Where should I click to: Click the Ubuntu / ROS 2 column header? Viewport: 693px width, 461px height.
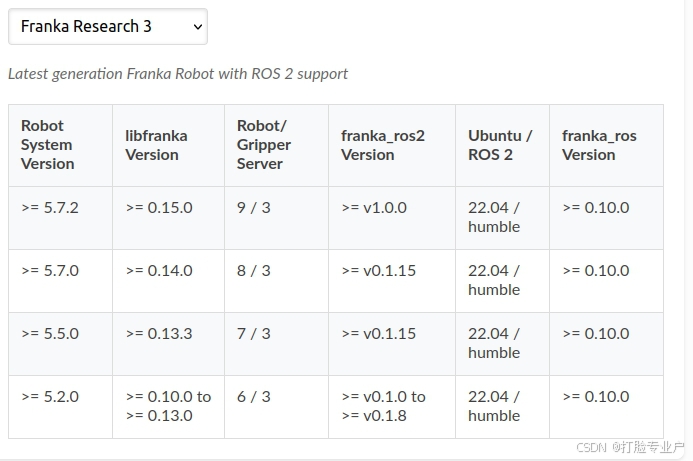pos(500,145)
